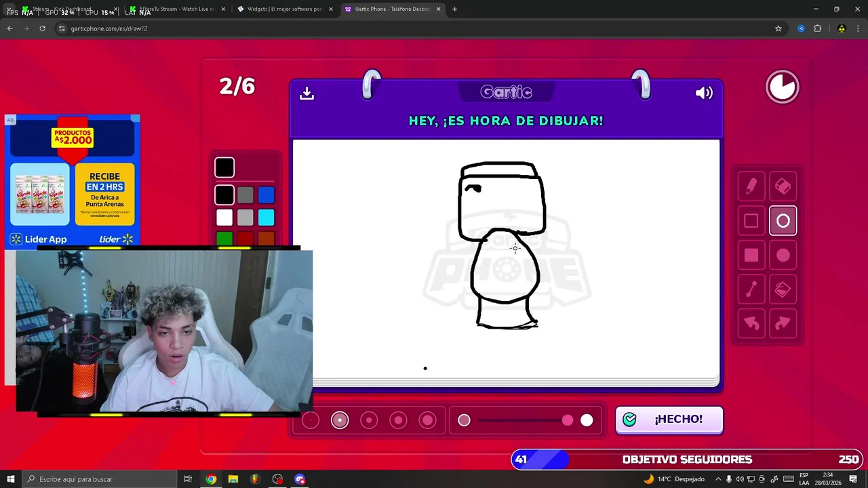Open the Windows notification center

(x=854, y=479)
